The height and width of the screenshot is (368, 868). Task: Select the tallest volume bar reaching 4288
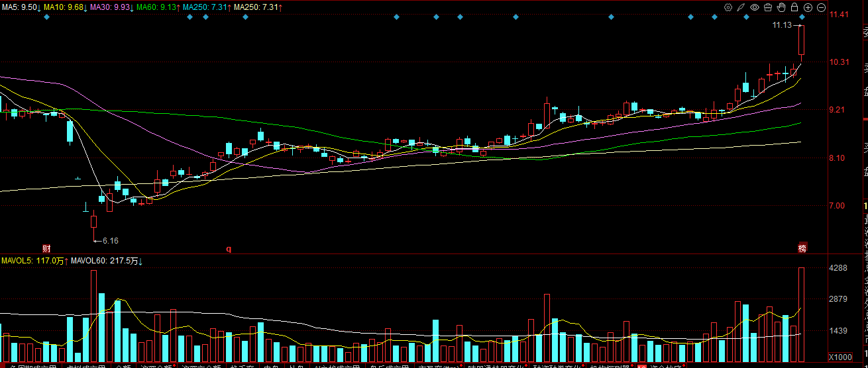pyautogui.click(x=802, y=315)
